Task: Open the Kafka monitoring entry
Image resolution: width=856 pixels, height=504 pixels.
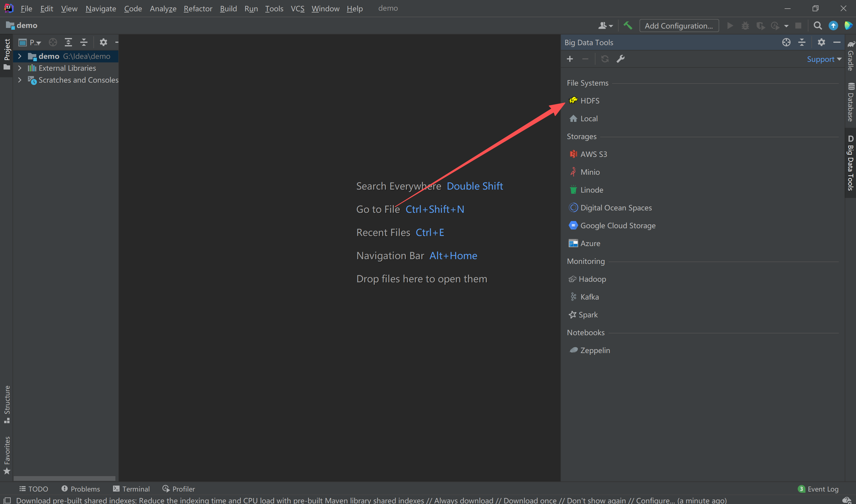Action: [x=589, y=297]
